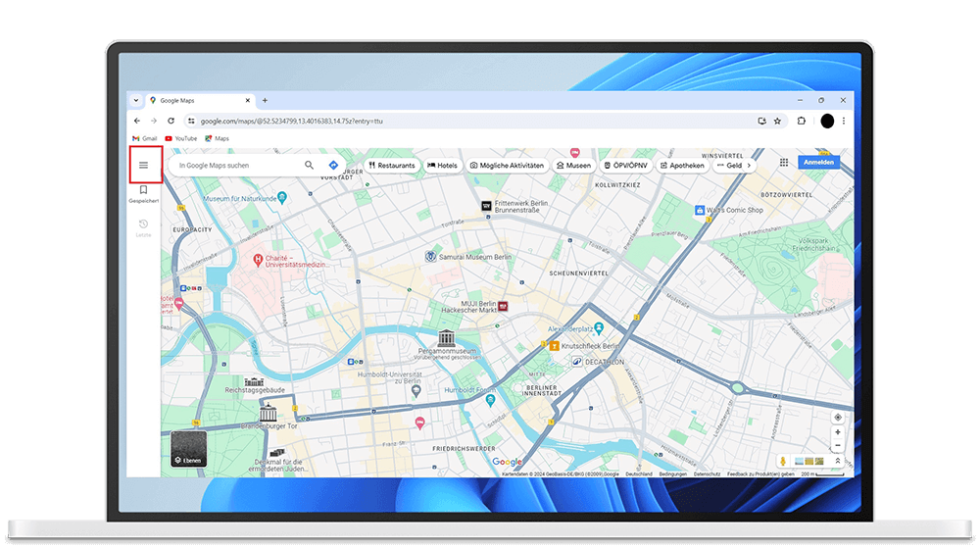This screenshot has height=547, width=980.
Task: Click the Alexanderplatz place marker
Action: 600,327
